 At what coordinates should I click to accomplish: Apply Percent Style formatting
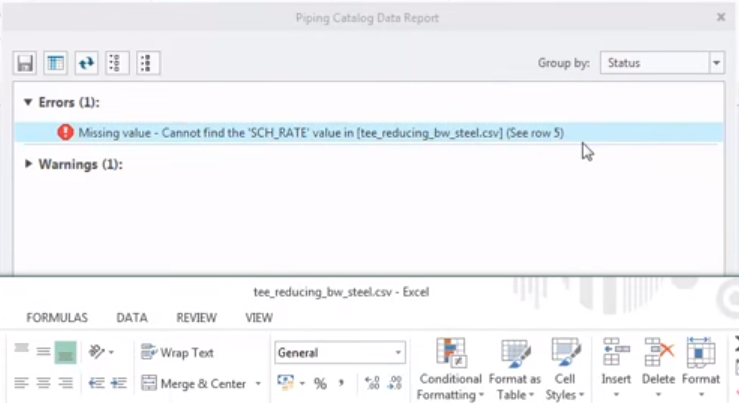click(x=320, y=383)
